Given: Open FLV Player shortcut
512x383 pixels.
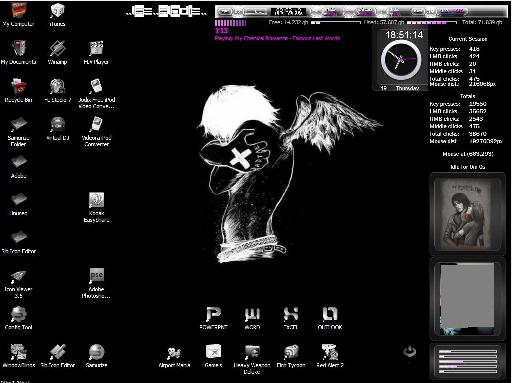Looking at the screenshot, I should coord(96,52).
